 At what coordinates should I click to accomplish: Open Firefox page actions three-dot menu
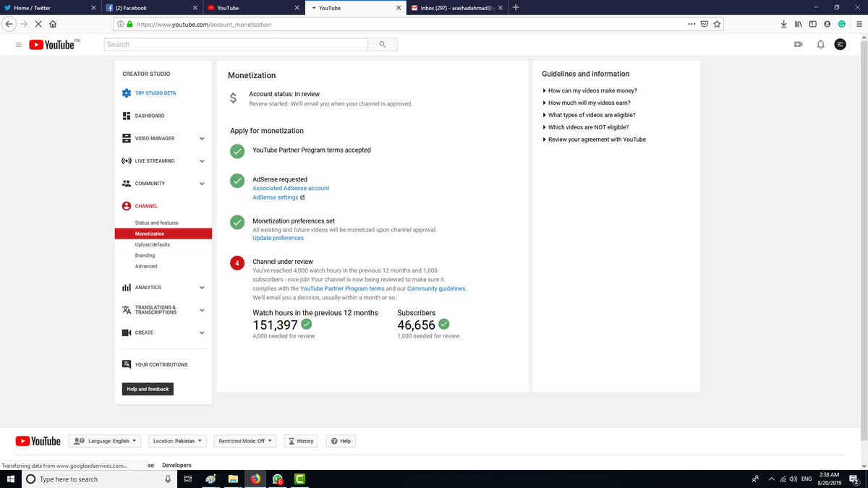point(691,24)
